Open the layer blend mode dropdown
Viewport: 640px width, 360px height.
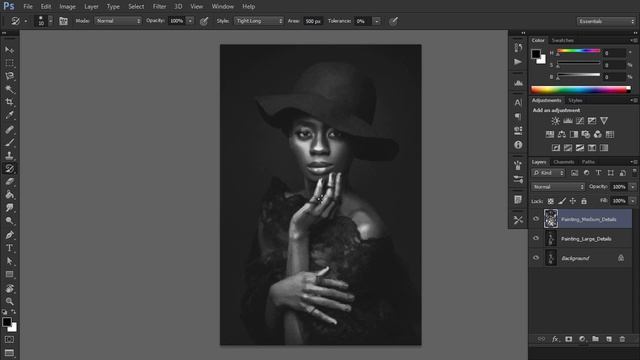(558, 187)
